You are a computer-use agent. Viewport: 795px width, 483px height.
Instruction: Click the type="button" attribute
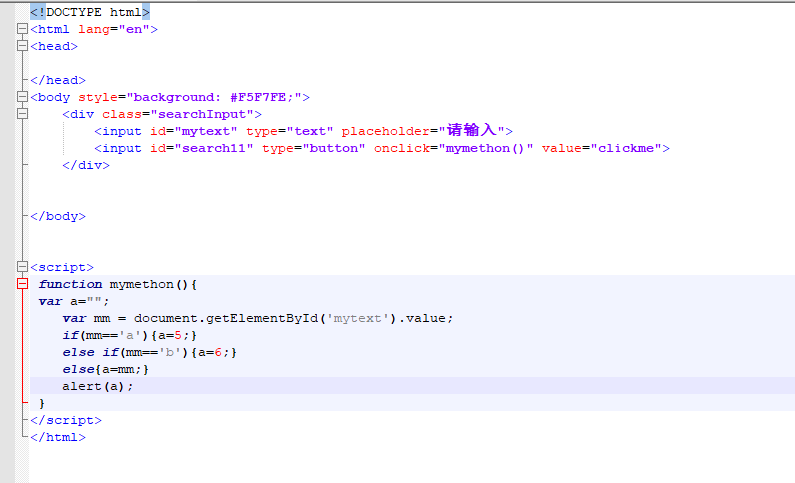[313, 148]
